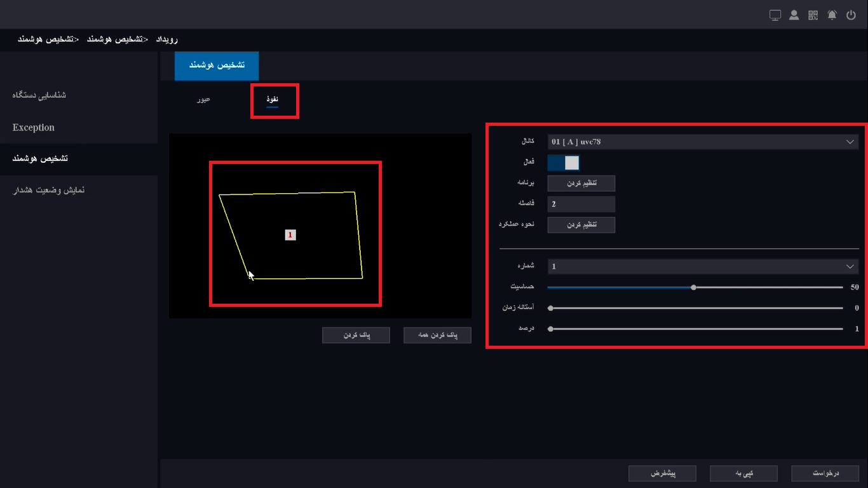Click the پاک کردن همه clear all button
868x488 pixels.
tap(437, 335)
